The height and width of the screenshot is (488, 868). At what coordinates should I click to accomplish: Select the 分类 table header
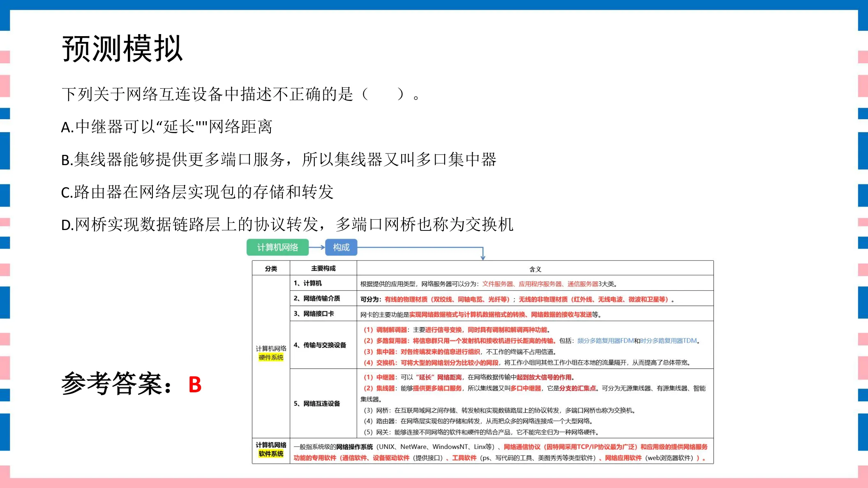click(271, 268)
